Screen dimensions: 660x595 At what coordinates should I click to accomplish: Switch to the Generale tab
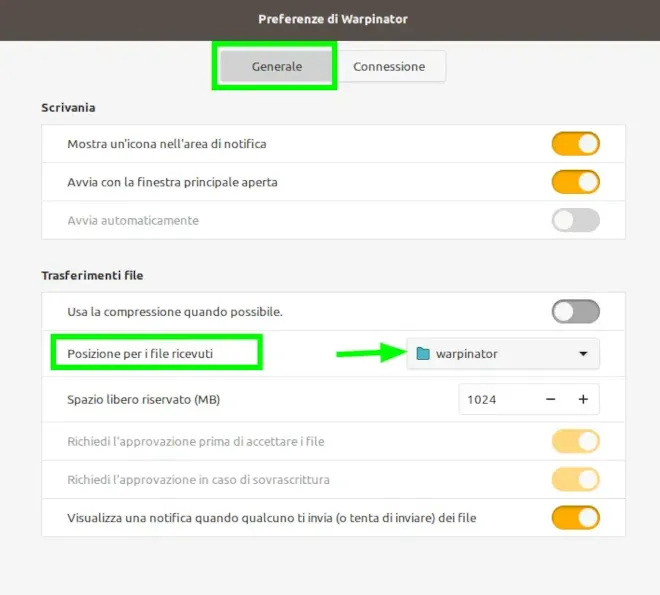277,66
